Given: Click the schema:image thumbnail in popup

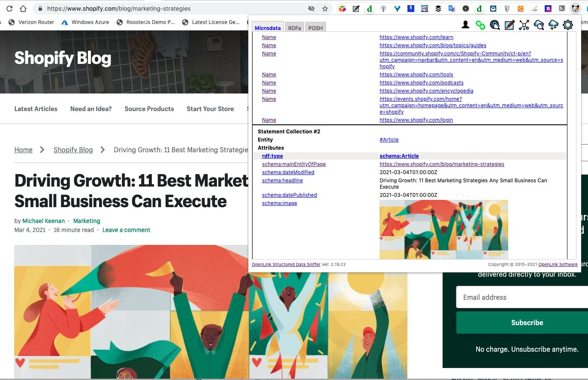Looking at the screenshot, I should tap(444, 229).
